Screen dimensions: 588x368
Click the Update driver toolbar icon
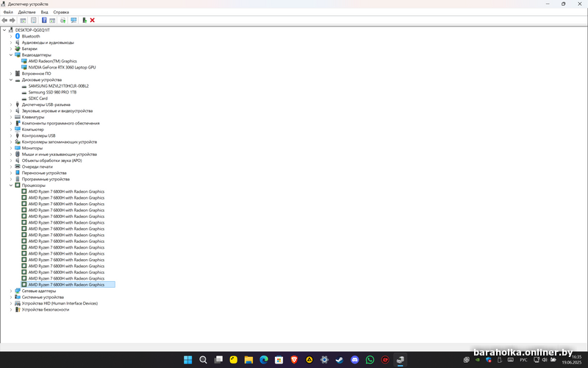pos(62,21)
